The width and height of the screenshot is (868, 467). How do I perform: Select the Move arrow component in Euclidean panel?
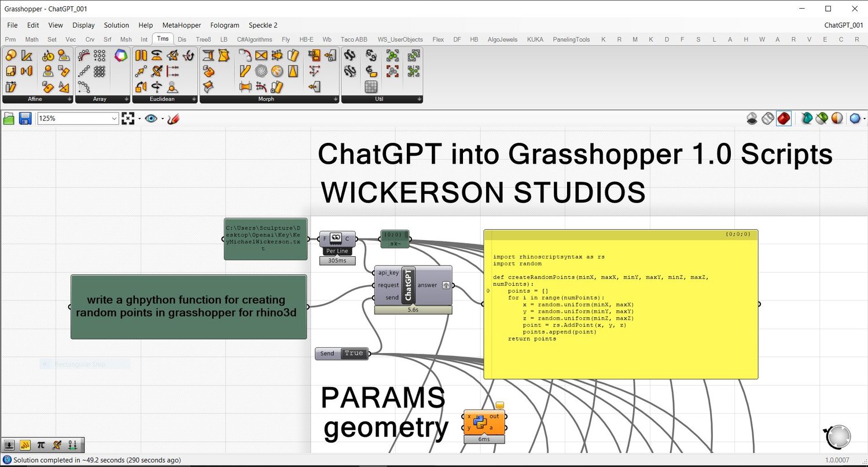pos(141,72)
